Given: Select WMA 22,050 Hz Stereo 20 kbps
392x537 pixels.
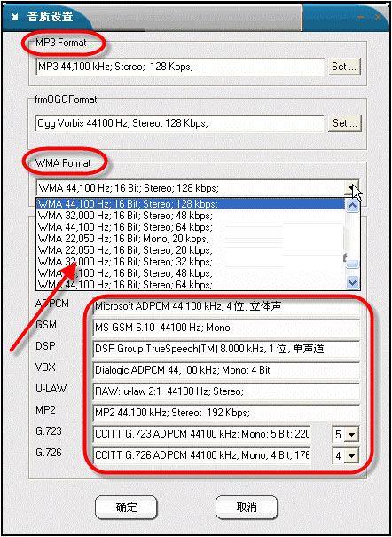Looking at the screenshot, I should coord(191,250).
